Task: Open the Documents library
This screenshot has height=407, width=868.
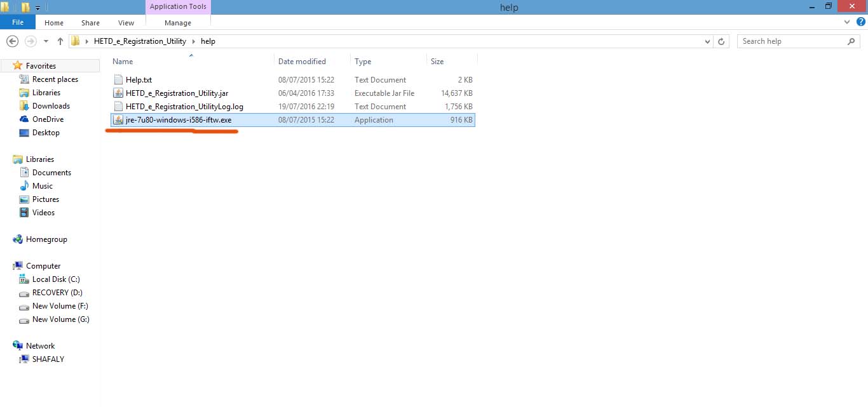Action: [x=51, y=173]
